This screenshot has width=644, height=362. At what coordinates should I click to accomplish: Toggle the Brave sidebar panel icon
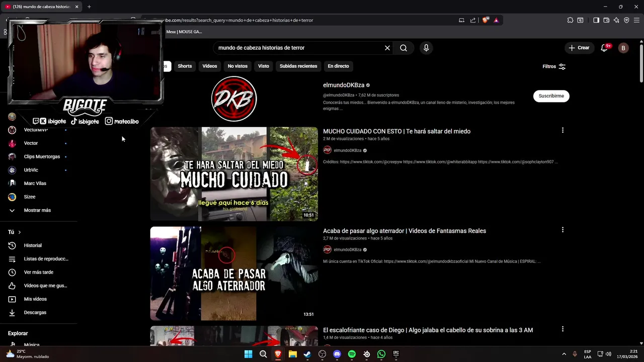(596, 20)
